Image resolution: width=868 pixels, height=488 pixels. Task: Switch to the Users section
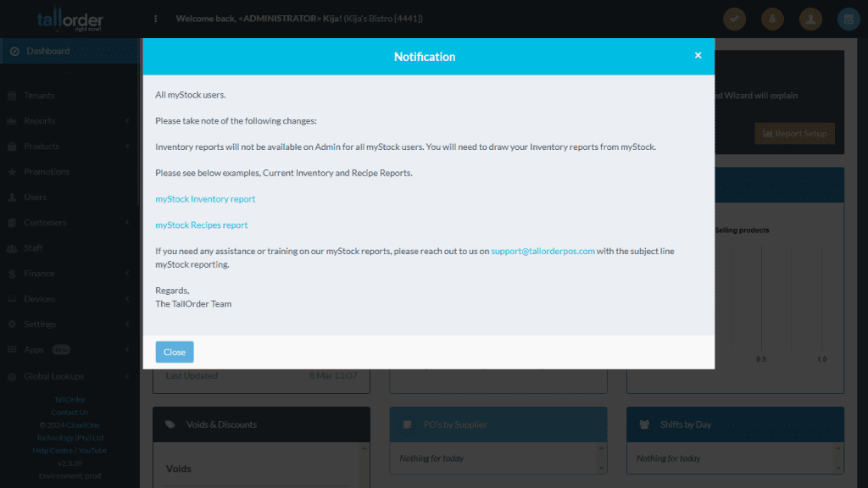[x=32, y=197]
